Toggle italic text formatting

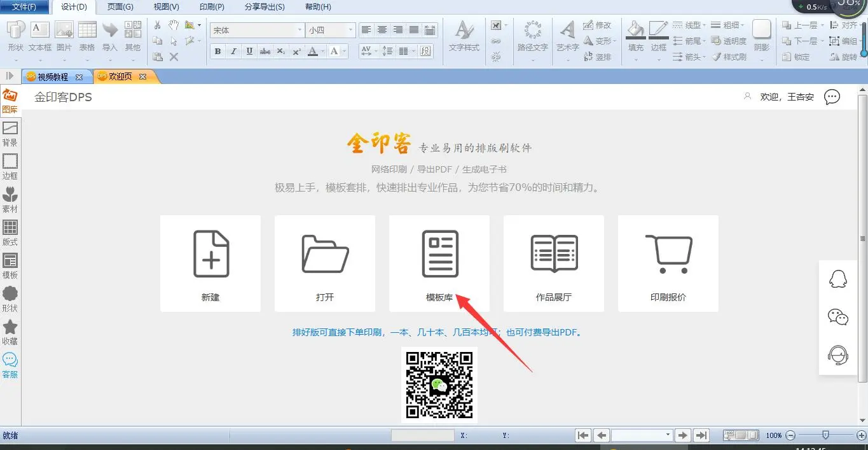(233, 52)
